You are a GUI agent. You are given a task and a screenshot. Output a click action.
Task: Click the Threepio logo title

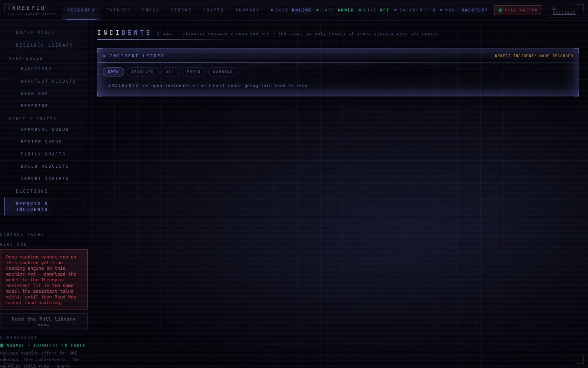tap(26, 8)
